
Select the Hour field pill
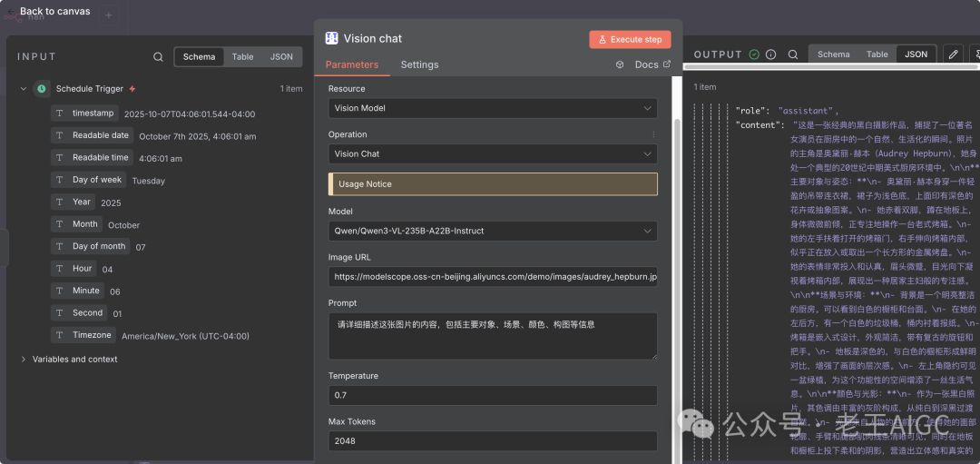tap(73, 268)
